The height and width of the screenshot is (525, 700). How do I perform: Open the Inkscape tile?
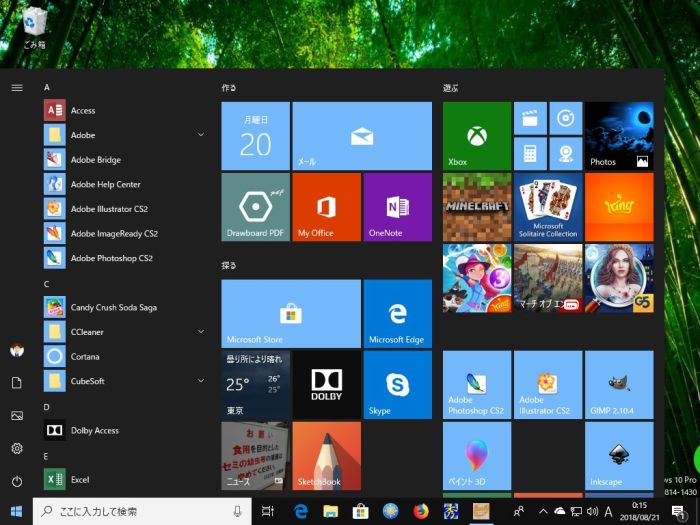click(619, 455)
